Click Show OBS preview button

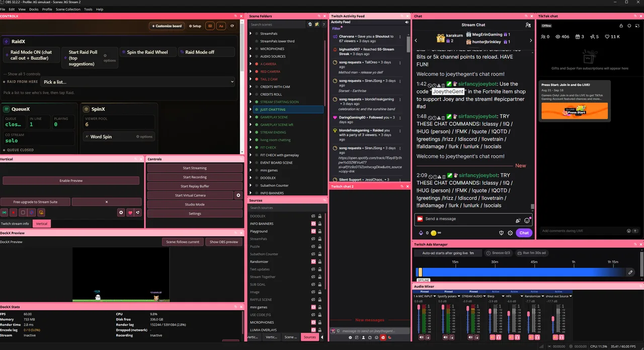(x=224, y=242)
